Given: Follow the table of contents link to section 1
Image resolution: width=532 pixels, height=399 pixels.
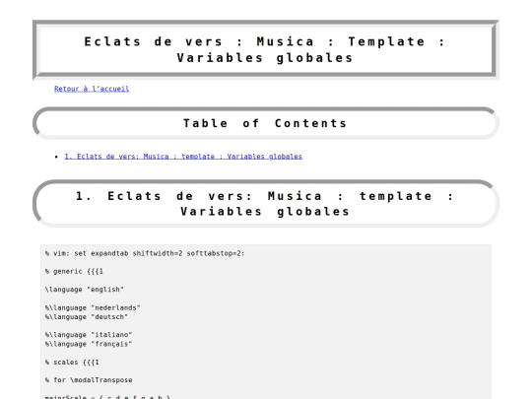Looking at the screenshot, I should tap(183, 157).
